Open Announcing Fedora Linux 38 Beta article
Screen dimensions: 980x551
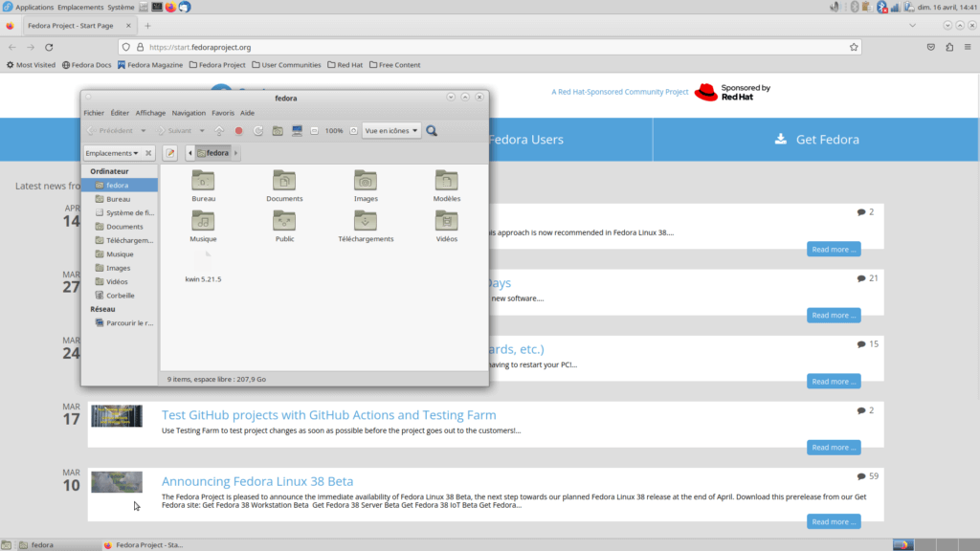click(257, 481)
